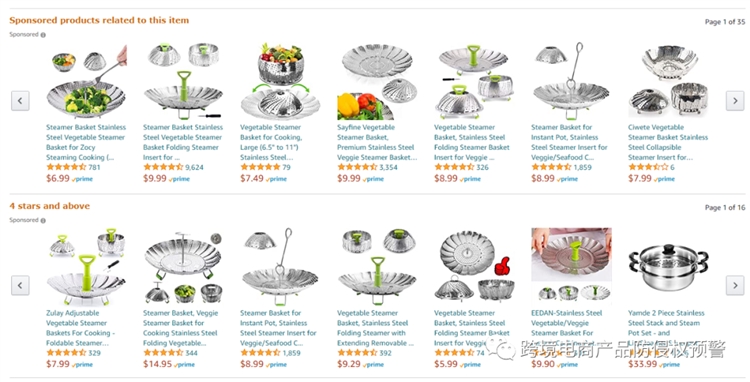Click the $33.99 price on Yamde pot

point(642,364)
